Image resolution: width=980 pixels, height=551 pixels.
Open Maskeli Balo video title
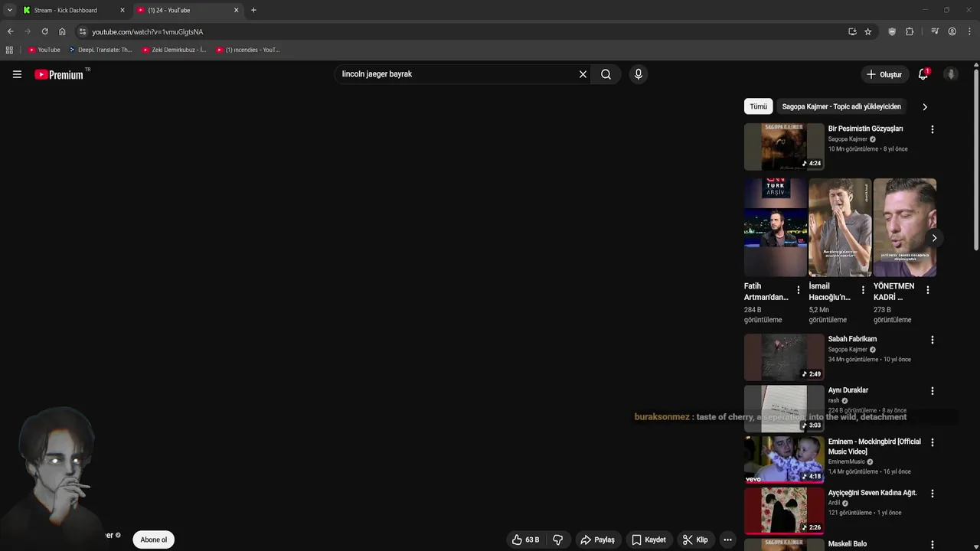(x=848, y=544)
